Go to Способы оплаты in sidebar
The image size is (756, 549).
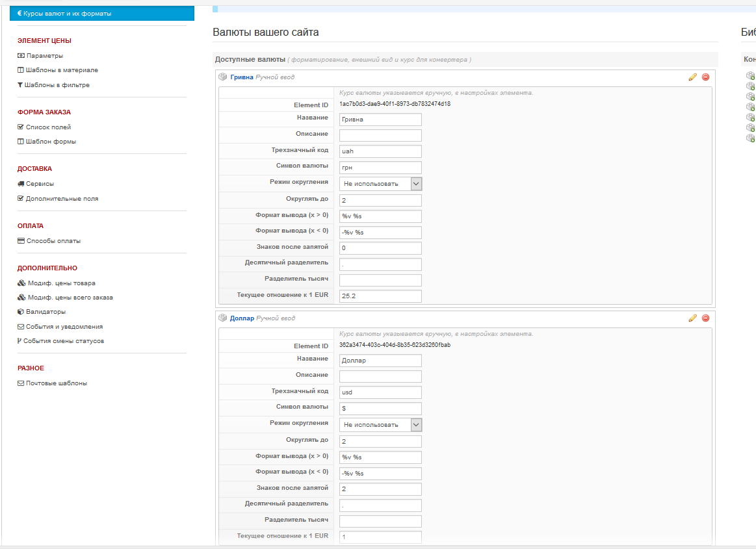[53, 241]
